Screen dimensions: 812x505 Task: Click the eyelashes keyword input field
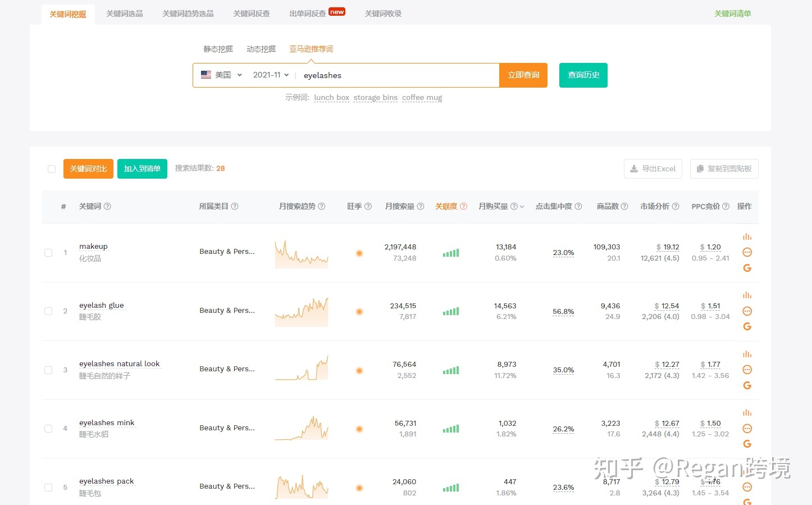click(393, 75)
